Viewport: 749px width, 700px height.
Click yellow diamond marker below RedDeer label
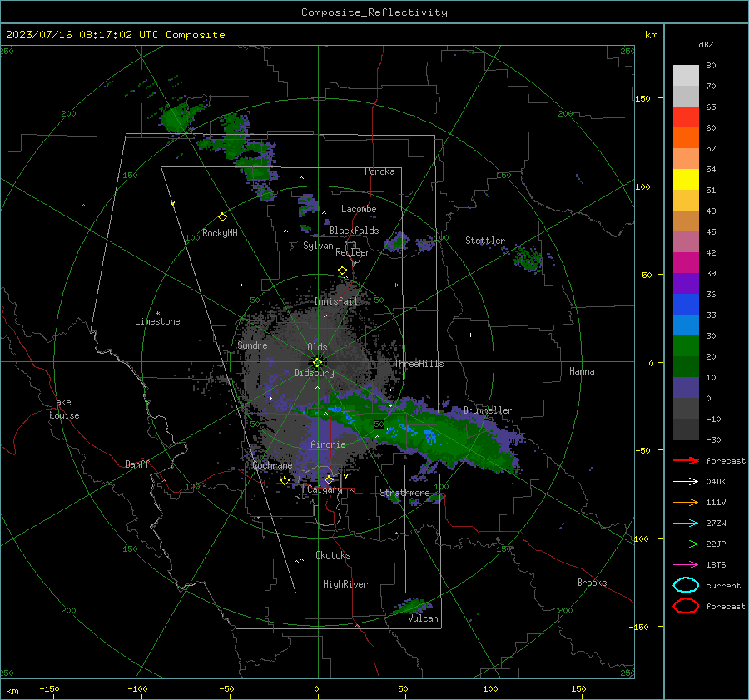pyautogui.click(x=342, y=271)
